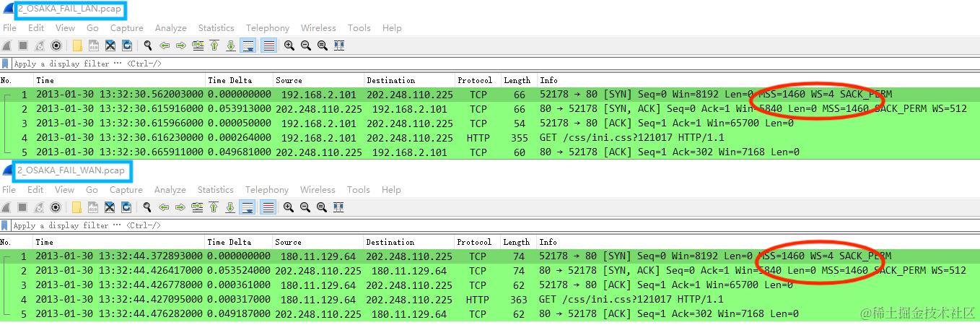Zoom in on text in LAN window
Screen dimensions: 980x325
point(289,45)
